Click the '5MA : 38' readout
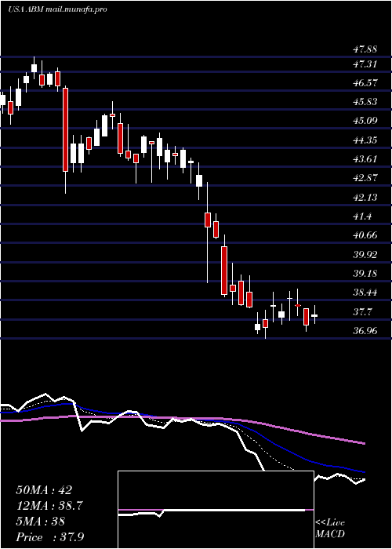This screenshot has height=549, width=392. click(x=40, y=522)
